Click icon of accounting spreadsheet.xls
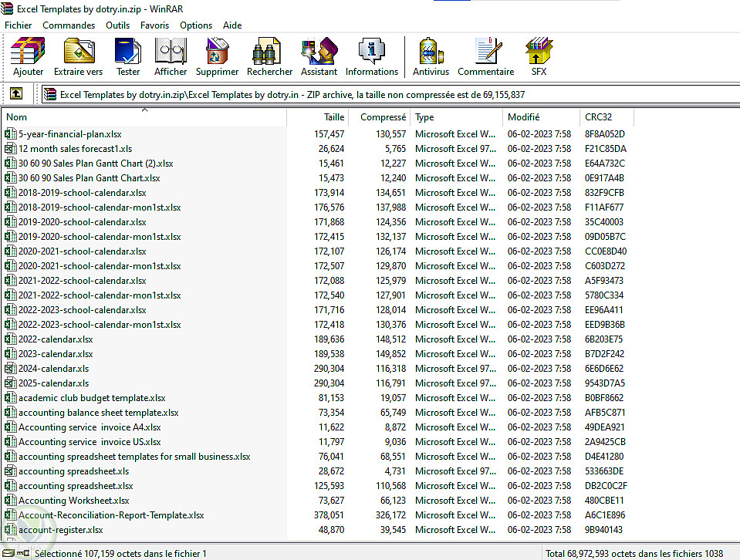The height and width of the screenshot is (560, 740). (10, 471)
